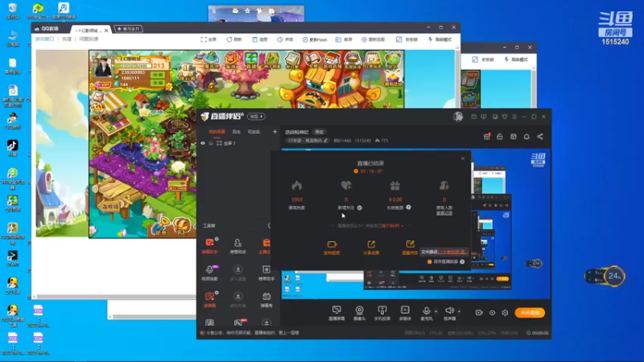The height and width of the screenshot is (362, 644).
Task: Add 多媒体 media source
Action: pyautogui.click(x=405, y=313)
